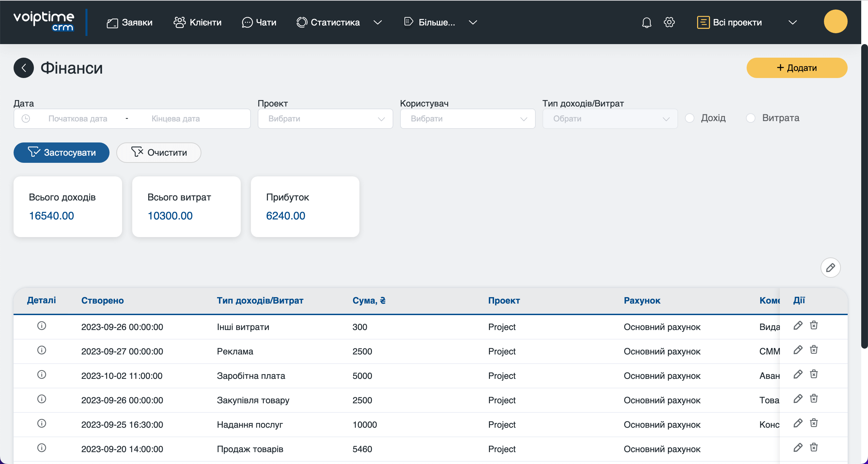
Task: Click the Проект column header
Action: click(504, 301)
